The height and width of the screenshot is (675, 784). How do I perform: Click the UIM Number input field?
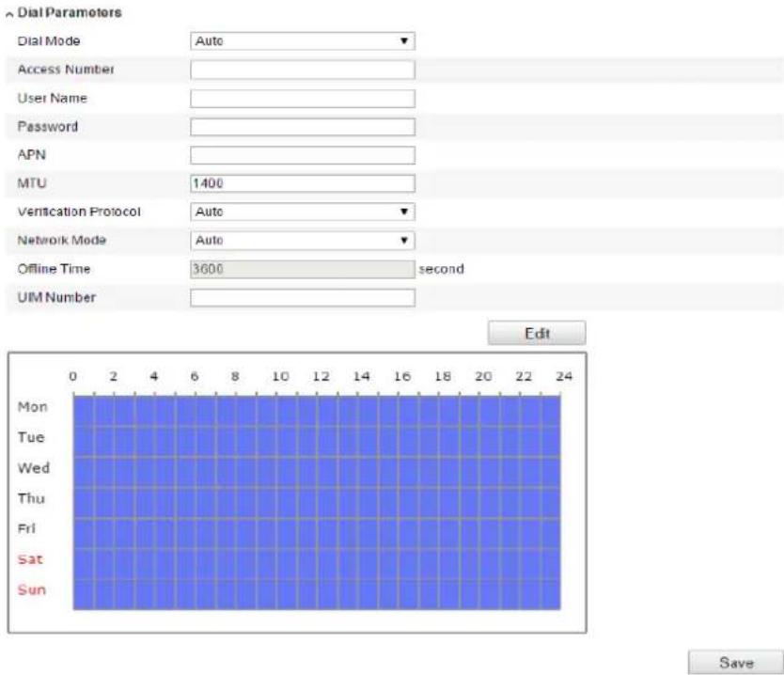(x=303, y=297)
